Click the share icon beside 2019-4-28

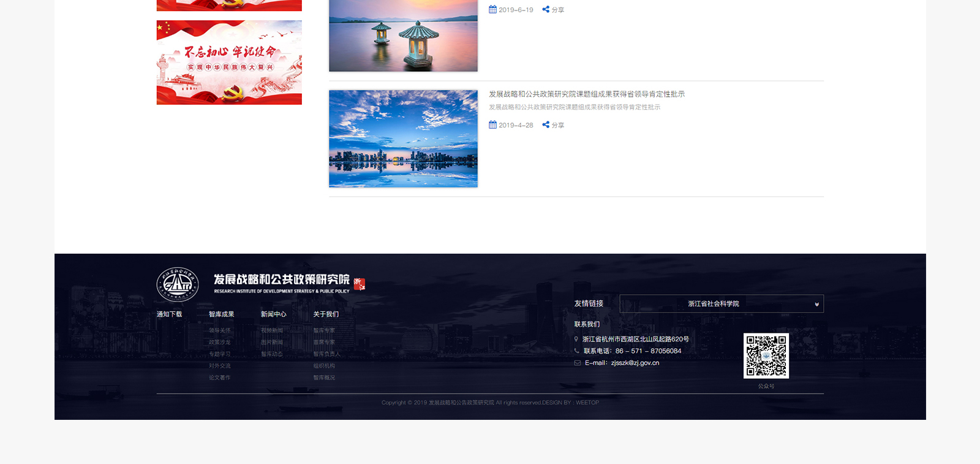point(546,124)
